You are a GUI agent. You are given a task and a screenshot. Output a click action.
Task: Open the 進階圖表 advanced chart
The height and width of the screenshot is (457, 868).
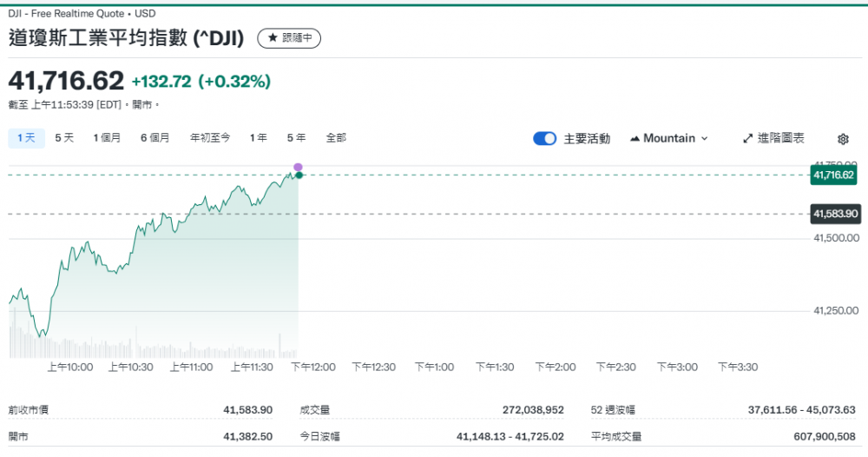773,138
